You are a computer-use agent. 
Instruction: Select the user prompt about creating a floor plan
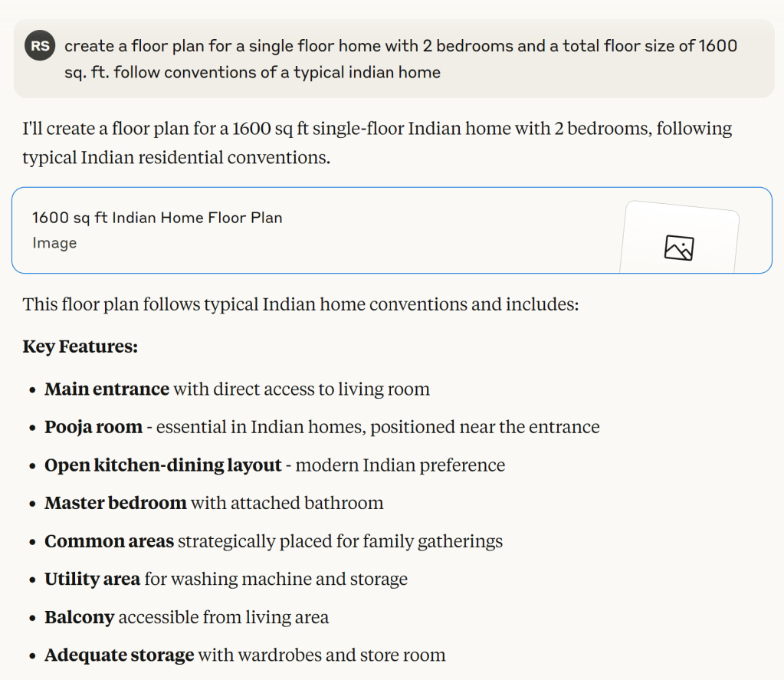[x=400, y=59]
